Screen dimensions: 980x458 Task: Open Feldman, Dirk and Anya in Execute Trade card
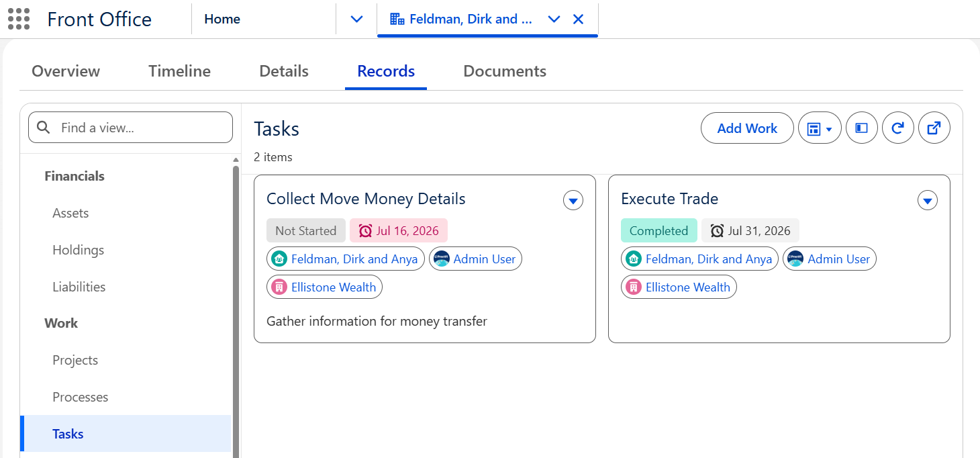(x=709, y=259)
